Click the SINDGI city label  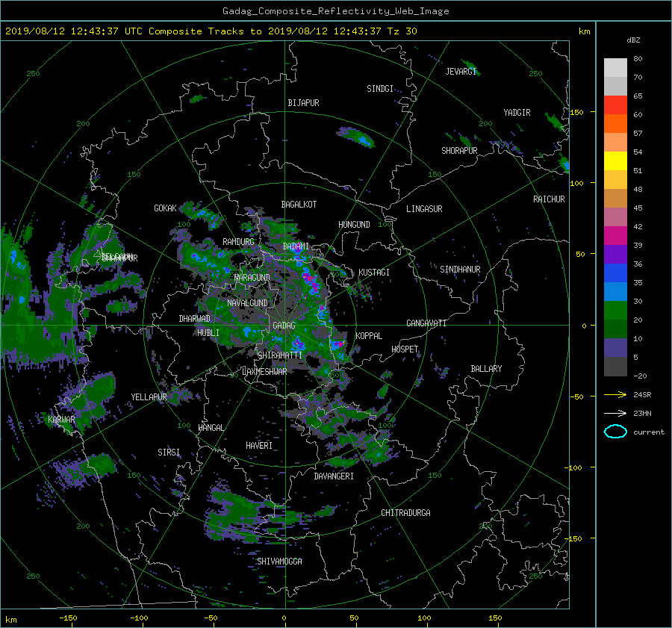pyautogui.click(x=380, y=89)
